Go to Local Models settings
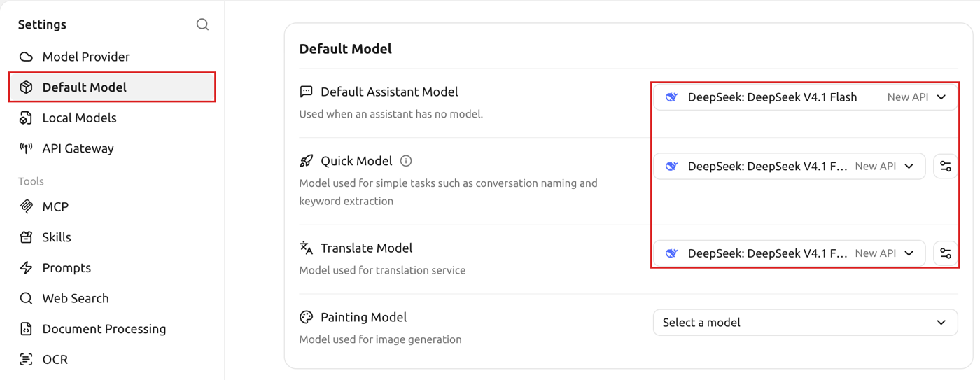980x380 pixels. [112, 118]
